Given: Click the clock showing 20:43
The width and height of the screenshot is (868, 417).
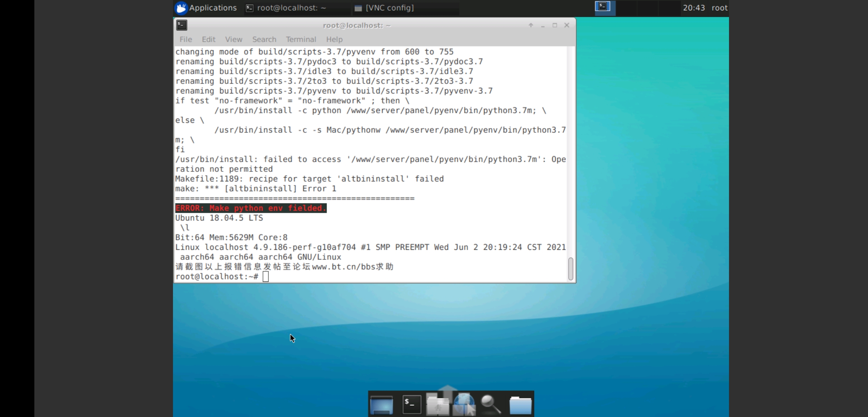Looking at the screenshot, I should [694, 8].
